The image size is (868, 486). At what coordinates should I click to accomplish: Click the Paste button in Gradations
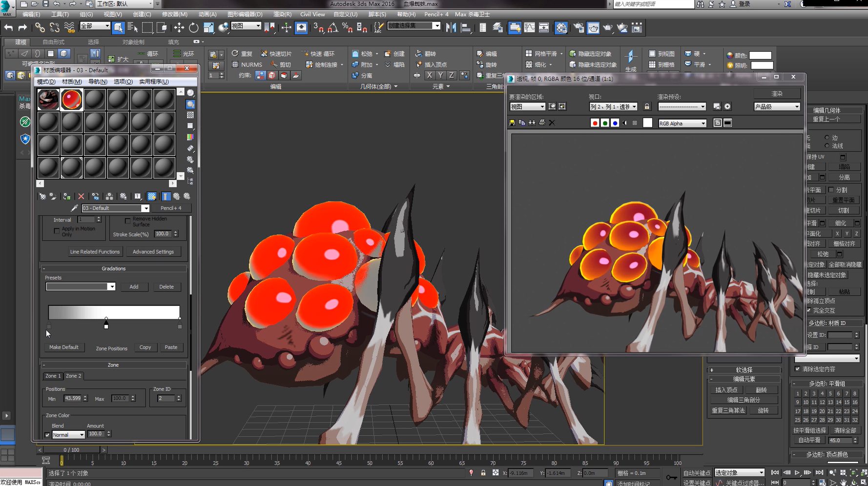pos(171,347)
